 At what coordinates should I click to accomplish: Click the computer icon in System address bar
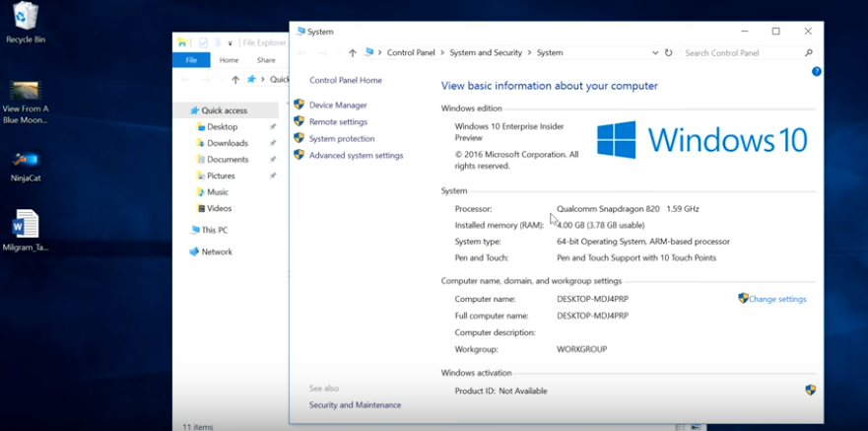click(x=368, y=52)
